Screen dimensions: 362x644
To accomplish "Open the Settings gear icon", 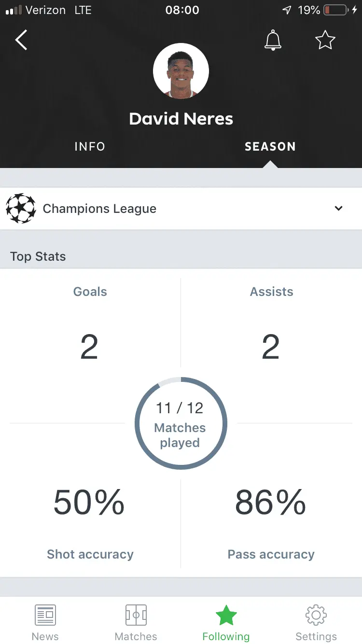I will click(316, 615).
